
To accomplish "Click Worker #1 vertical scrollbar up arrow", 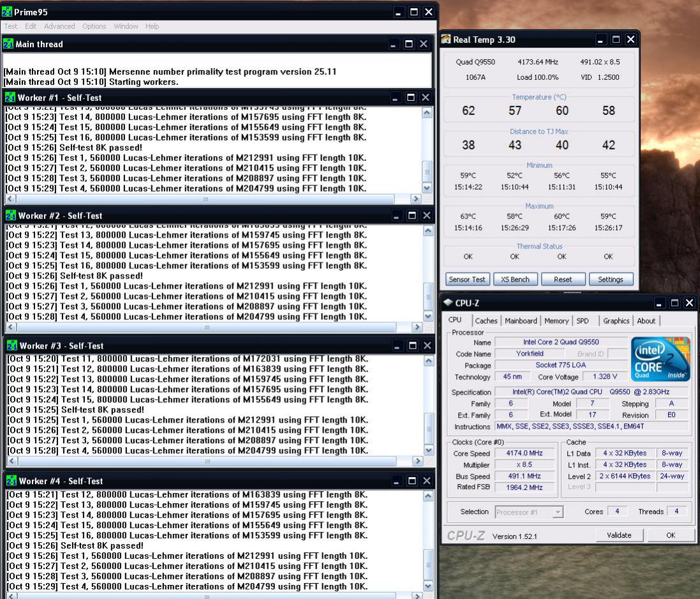I will coord(427,112).
